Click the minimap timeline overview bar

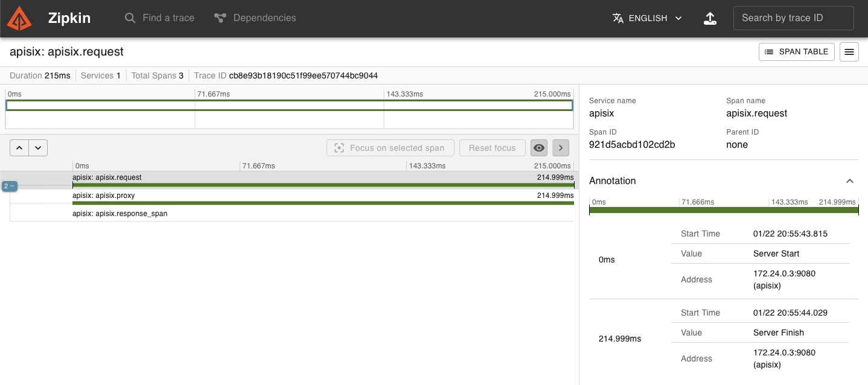289,106
